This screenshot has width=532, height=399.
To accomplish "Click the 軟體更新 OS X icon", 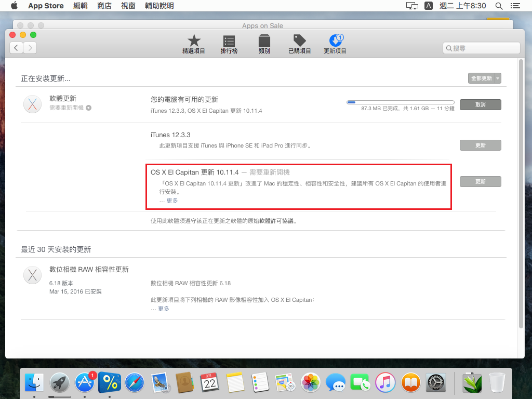I will click(x=33, y=104).
